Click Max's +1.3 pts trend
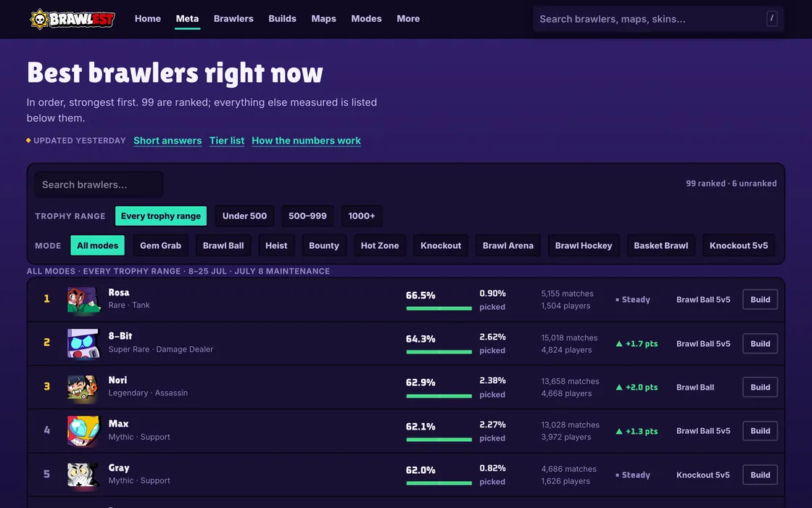 click(637, 431)
